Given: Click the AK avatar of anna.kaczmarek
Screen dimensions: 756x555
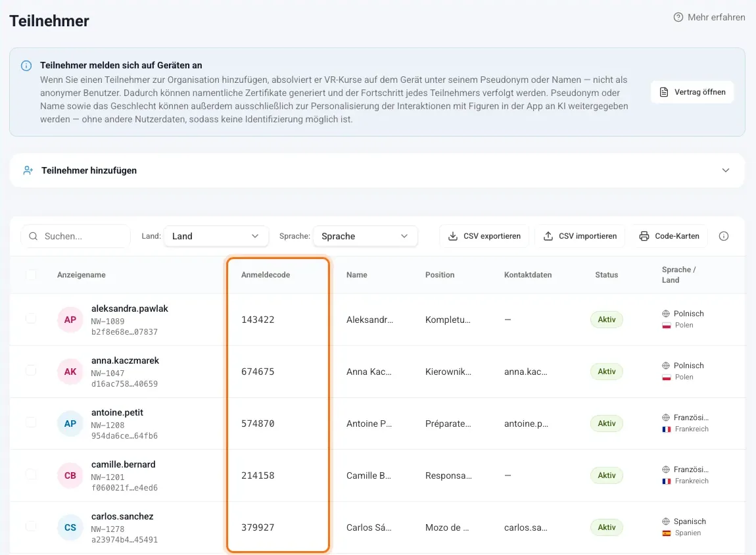Looking at the screenshot, I should click(x=70, y=372).
